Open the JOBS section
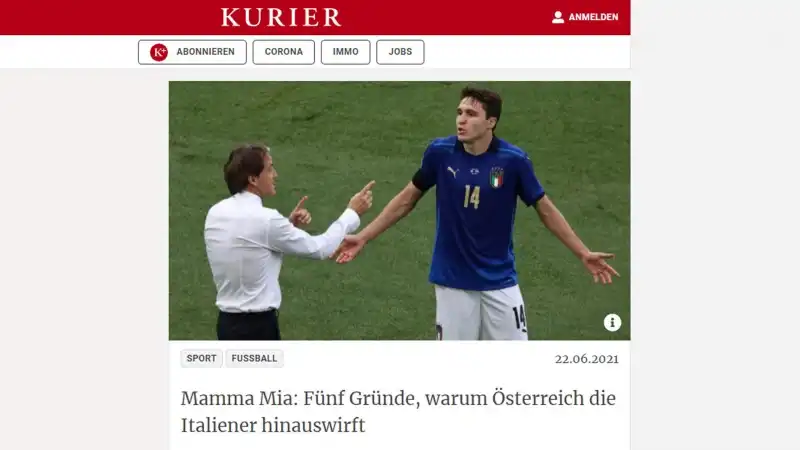The height and width of the screenshot is (450, 800). 400,52
